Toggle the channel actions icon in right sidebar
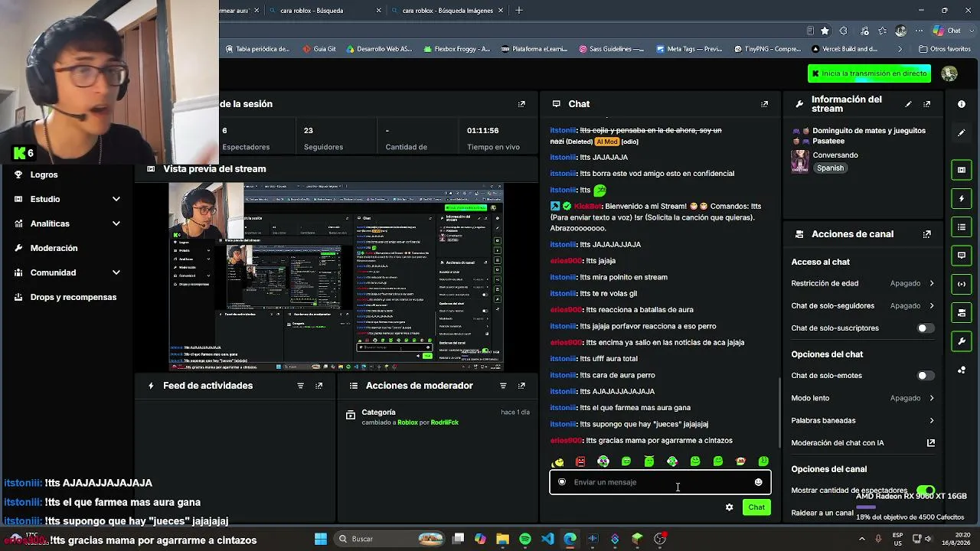980x551 pixels. pyautogui.click(x=962, y=312)
